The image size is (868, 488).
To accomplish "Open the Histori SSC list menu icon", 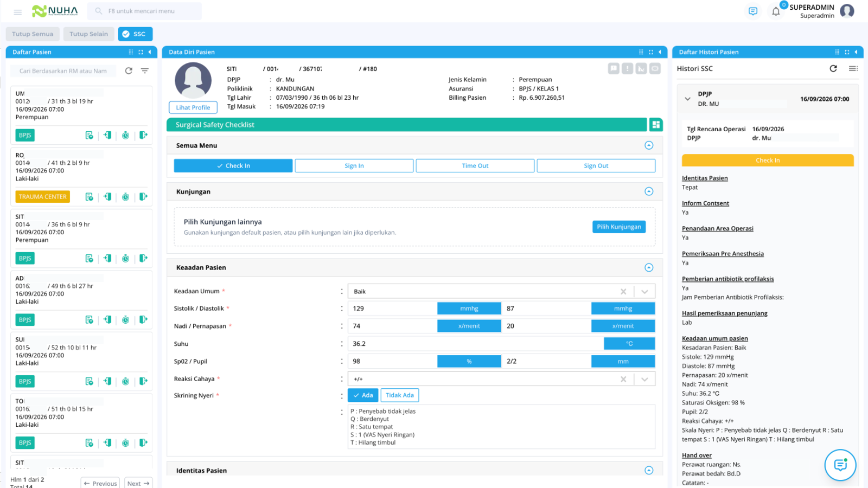I will tap(853, 68).
